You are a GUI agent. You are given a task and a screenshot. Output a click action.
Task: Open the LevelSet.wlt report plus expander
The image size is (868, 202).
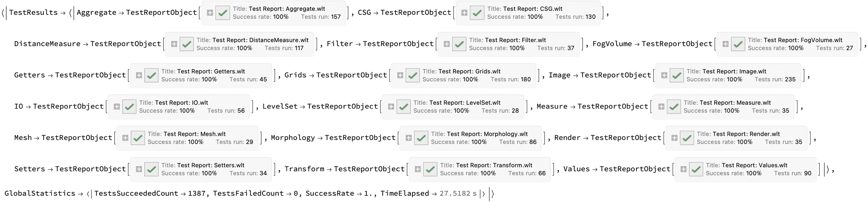tap(391, 107)
